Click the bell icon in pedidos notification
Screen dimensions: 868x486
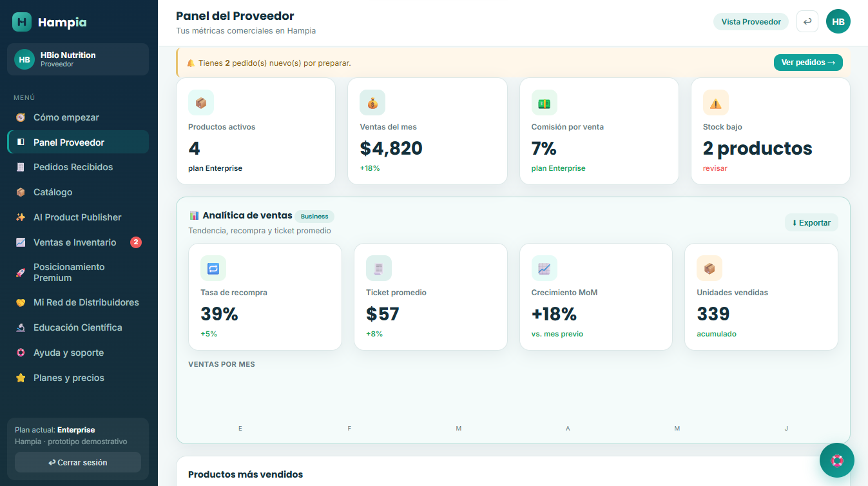point(191,63)
